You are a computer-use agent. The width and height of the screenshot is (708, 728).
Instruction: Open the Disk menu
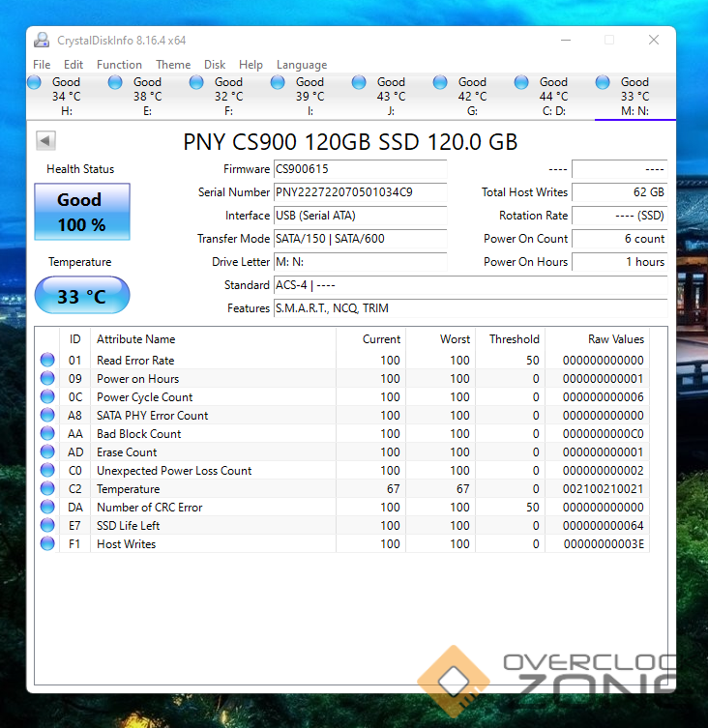point(215,65)
